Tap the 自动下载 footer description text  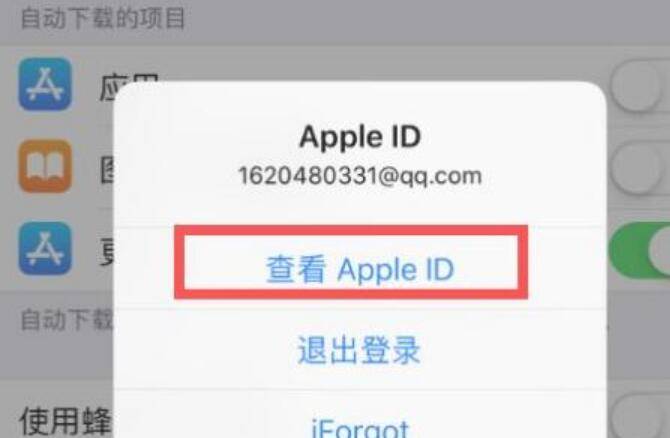67,320
